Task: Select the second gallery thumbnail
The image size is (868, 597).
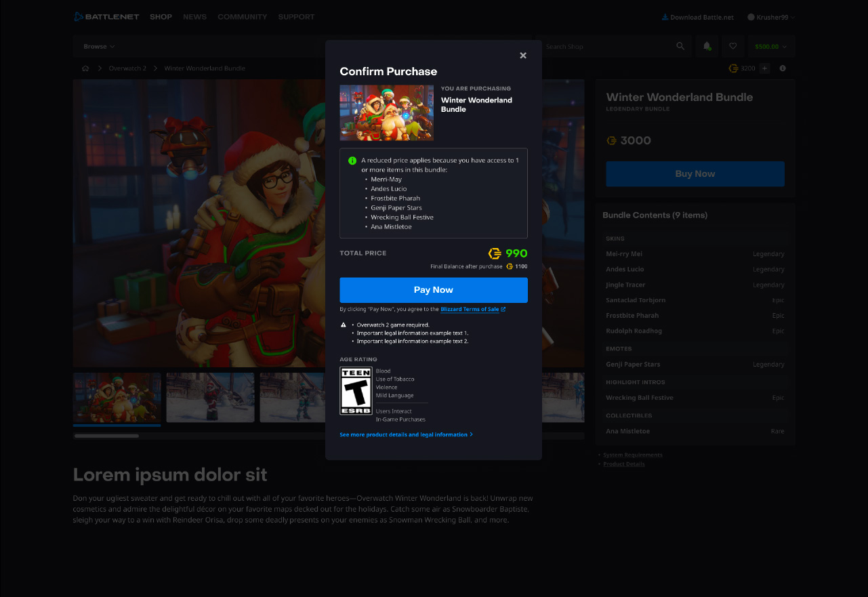Action: point(210,398)
